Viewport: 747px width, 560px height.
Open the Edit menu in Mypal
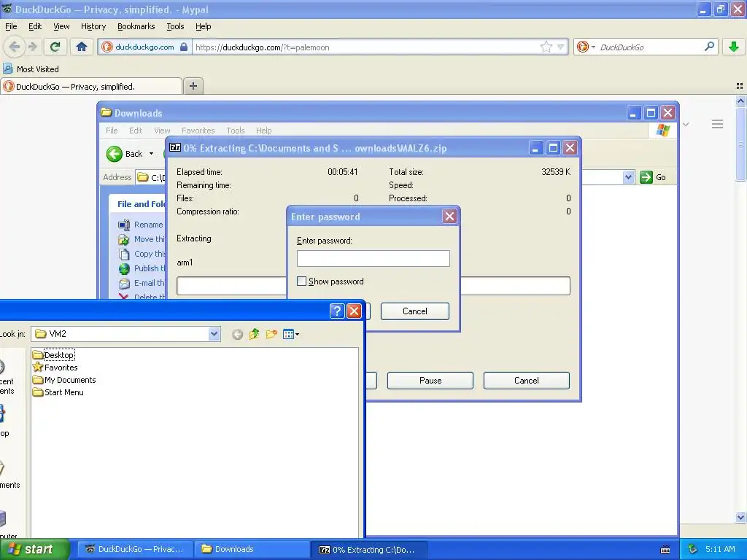[35, 27]
